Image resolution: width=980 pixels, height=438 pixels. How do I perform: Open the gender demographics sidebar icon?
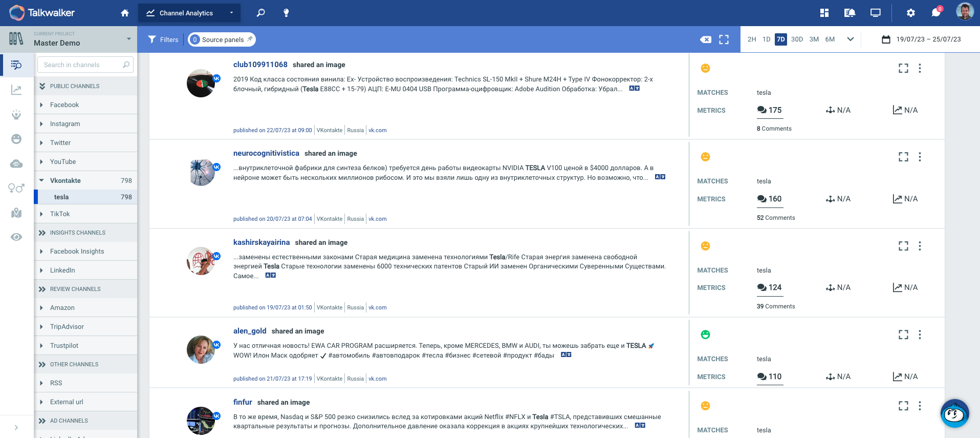coord(16,188)
